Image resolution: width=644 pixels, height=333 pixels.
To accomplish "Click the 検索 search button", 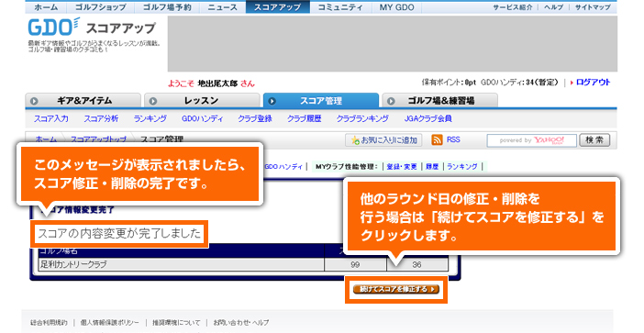I will tap(594, 140).
